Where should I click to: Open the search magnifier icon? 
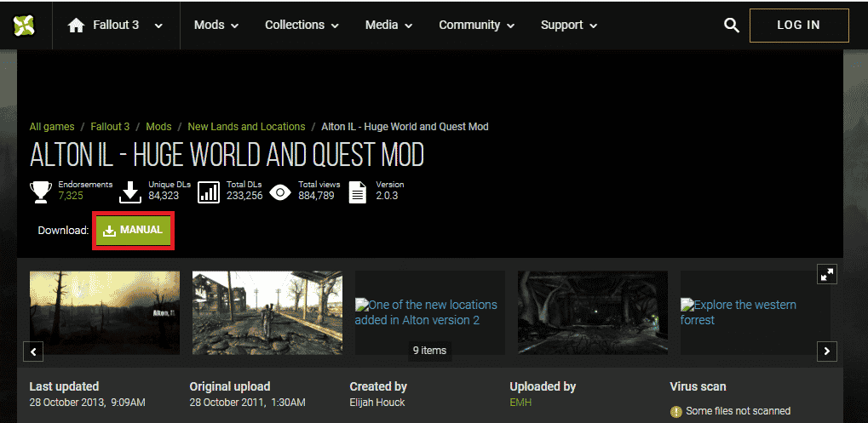point(732,26)
